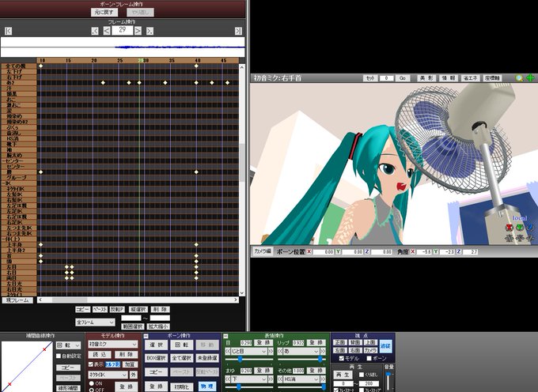538x392 pixels.
Task: Open the 全フレーム range dropdown
Action: click(95, 322)
